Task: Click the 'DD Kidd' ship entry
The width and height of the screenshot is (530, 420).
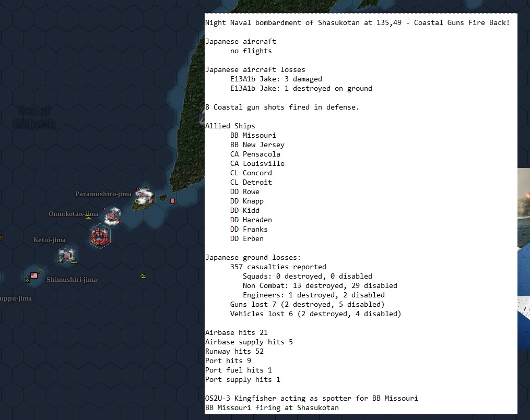Action: point(245,211)
